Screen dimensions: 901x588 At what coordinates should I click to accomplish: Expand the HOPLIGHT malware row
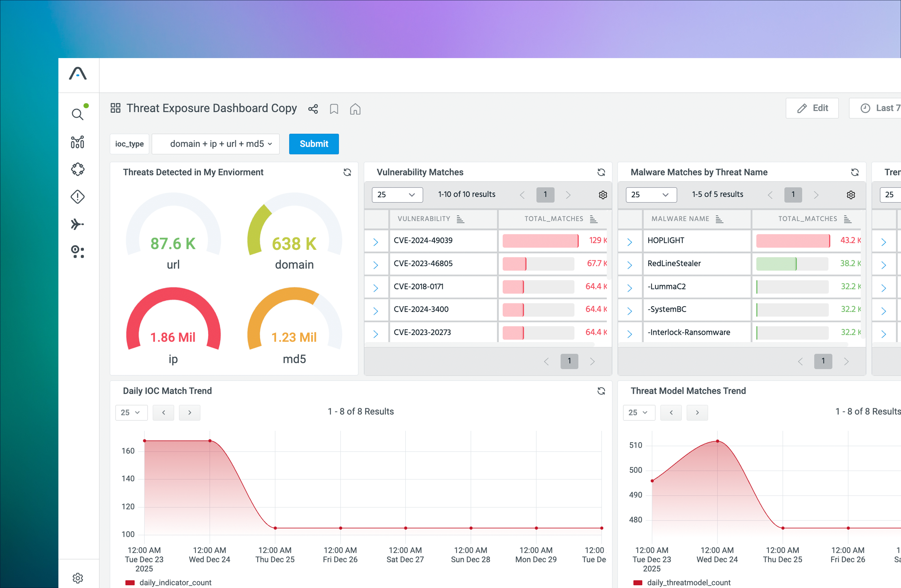point(629,241)
